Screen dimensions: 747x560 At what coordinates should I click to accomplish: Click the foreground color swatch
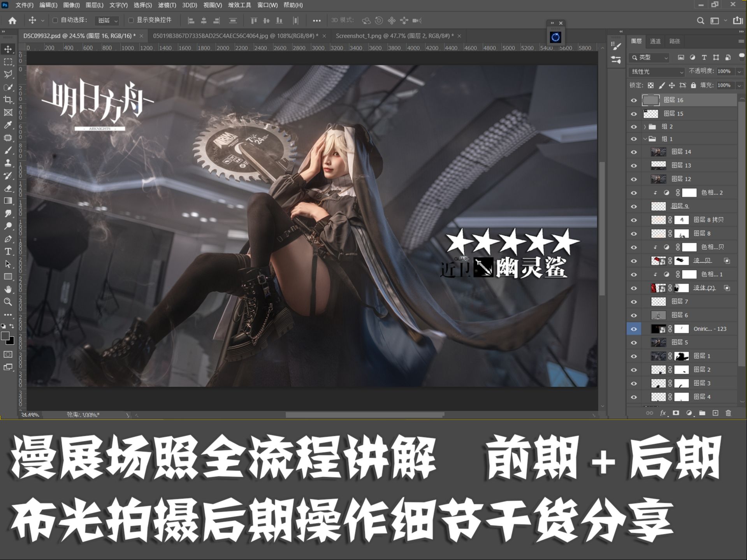[5, 337]
